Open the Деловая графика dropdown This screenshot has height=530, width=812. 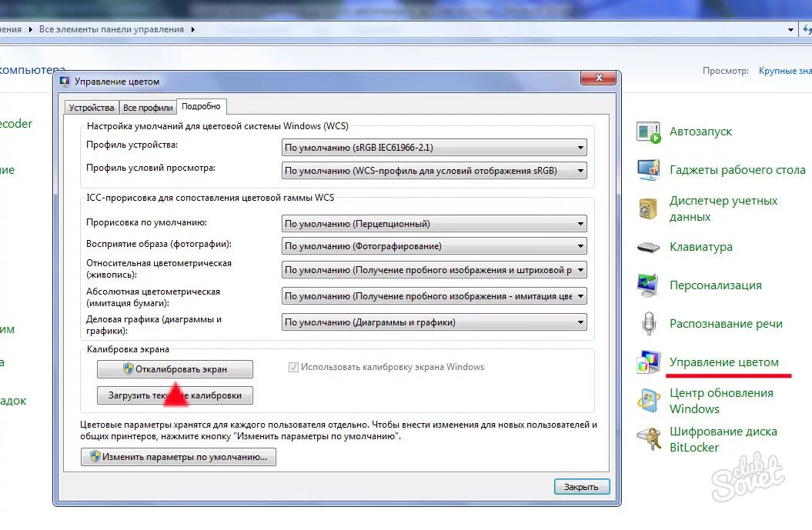pos(434,322)
